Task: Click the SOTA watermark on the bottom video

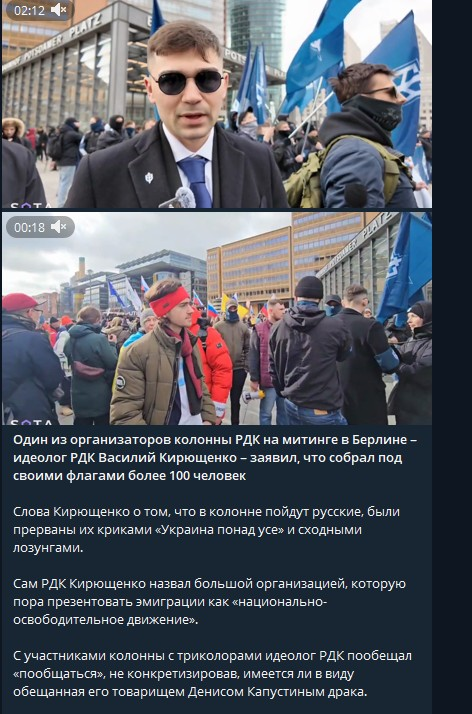Action: [x=31, y=422]
